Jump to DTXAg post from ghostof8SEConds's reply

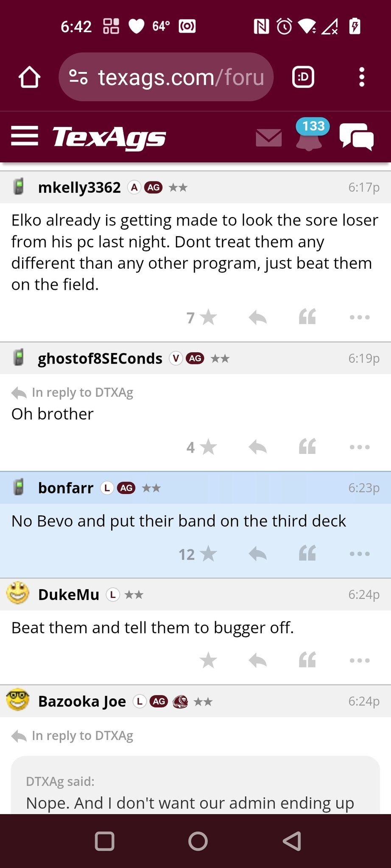point(82,392)
